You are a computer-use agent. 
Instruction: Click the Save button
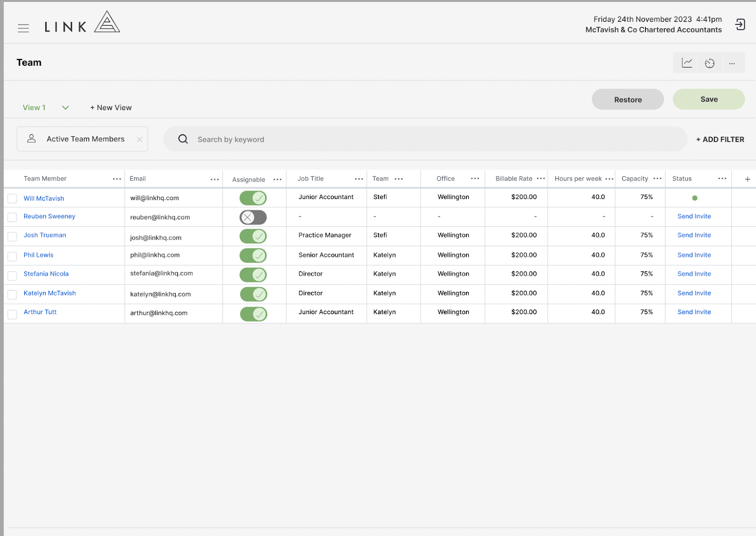coord(708,99)
